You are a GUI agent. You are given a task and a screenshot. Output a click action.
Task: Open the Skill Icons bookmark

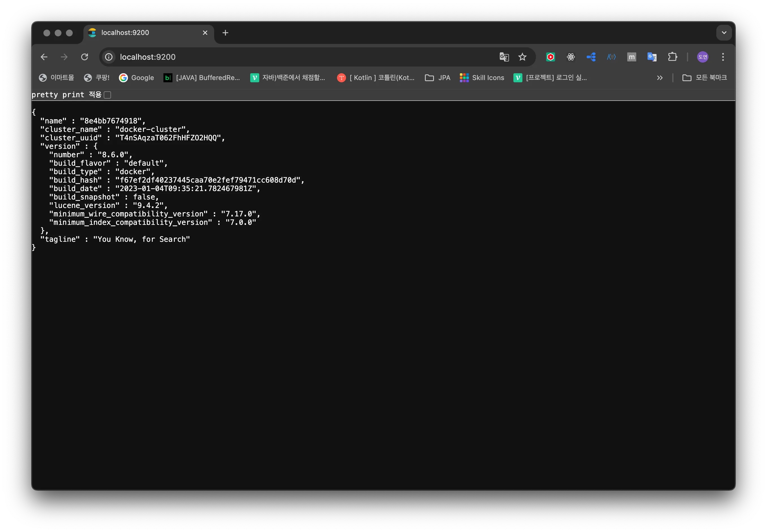click(x=482, y=78)
